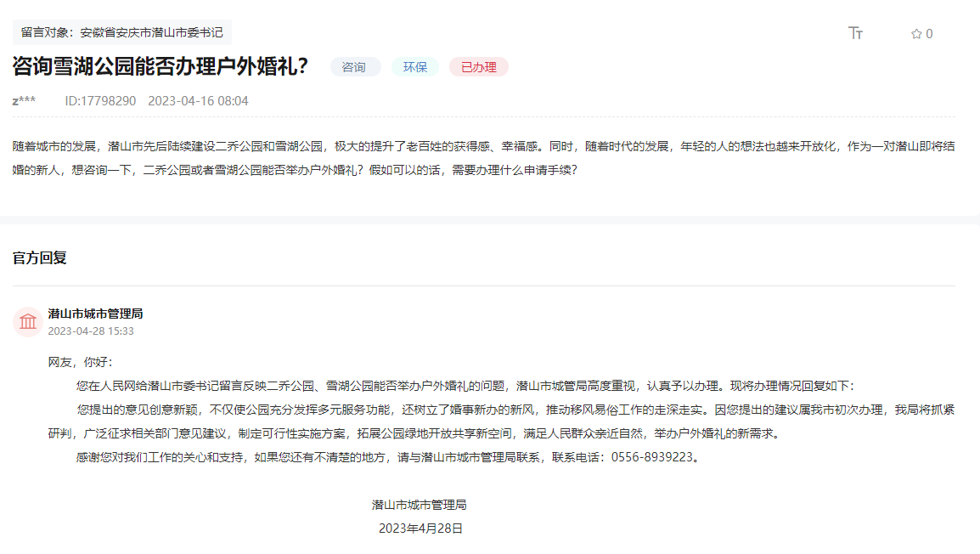
Task: Click the 已办理 status tag
Action: 478,67
